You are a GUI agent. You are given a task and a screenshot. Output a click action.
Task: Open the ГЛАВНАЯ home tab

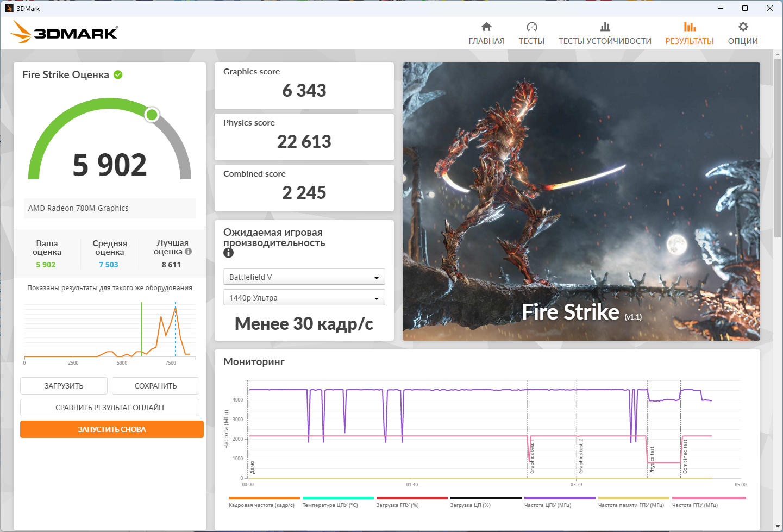click(486, 34)
